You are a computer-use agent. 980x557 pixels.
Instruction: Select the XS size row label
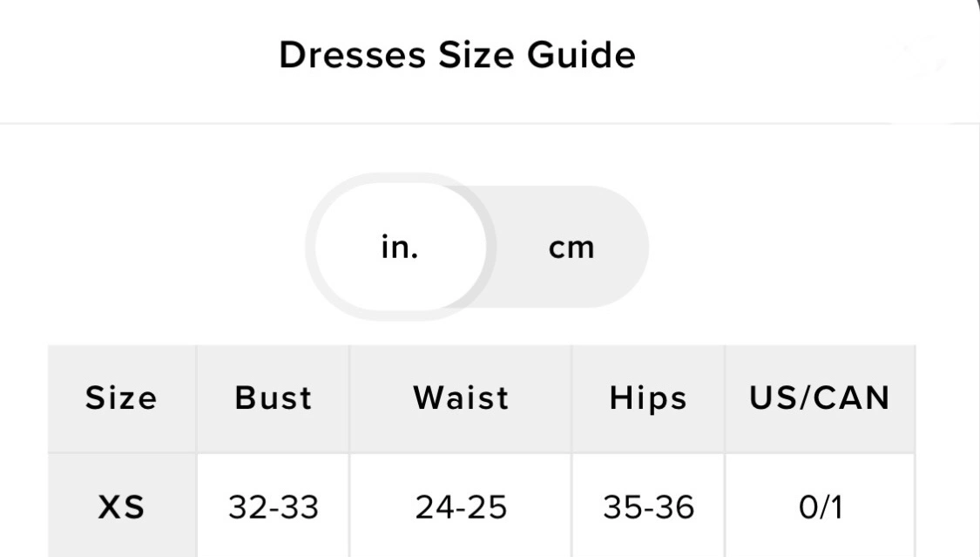(x=122, y=506)
